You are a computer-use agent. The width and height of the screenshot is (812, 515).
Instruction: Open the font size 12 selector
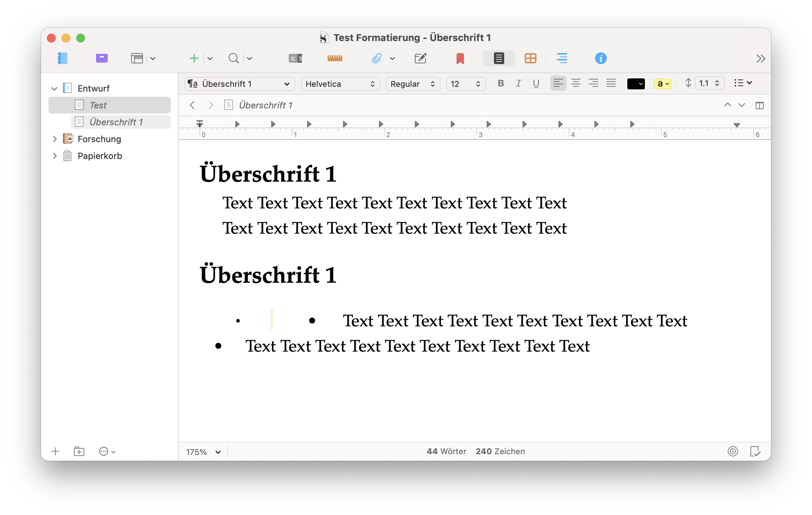tap(466, 84)
